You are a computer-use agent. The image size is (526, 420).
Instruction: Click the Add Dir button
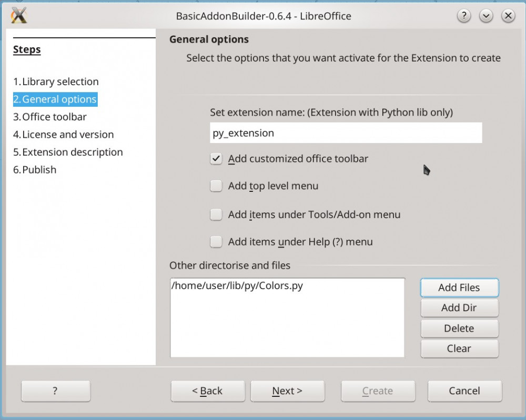[459, 308]
